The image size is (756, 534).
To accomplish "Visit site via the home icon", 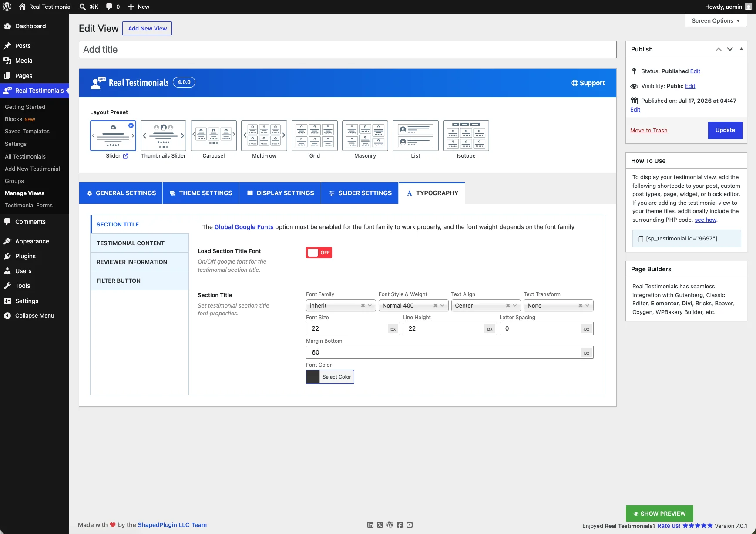I will click(x=22, y=7).
